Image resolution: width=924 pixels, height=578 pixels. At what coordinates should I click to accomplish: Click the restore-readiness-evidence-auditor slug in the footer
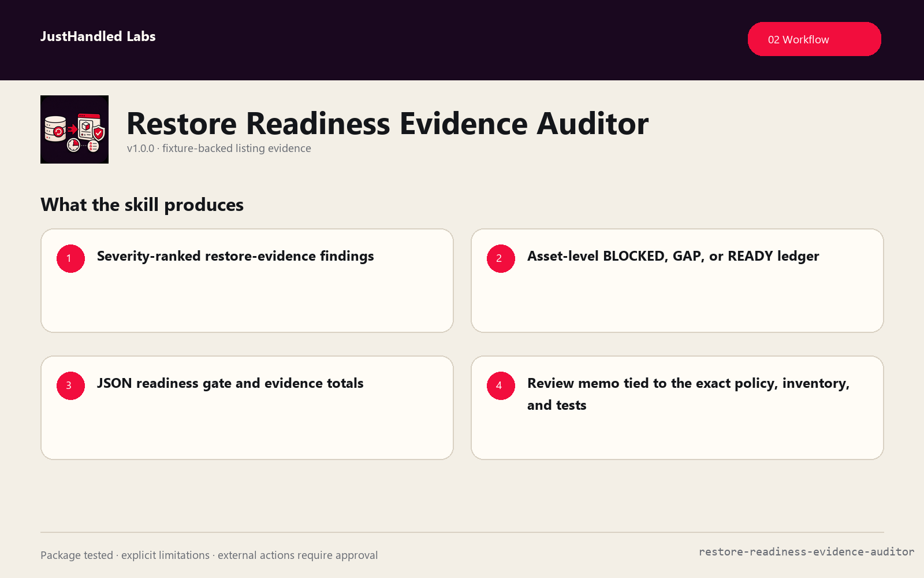pyautogui.click(x=806, y=552)
